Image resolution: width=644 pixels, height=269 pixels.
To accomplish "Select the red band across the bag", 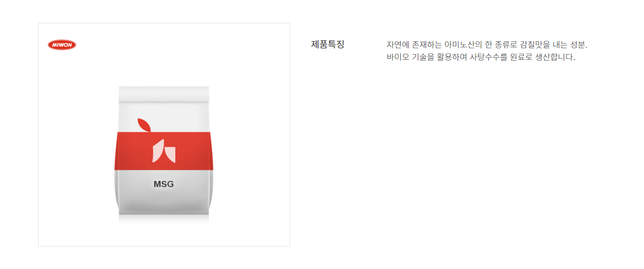I will 164,151.
